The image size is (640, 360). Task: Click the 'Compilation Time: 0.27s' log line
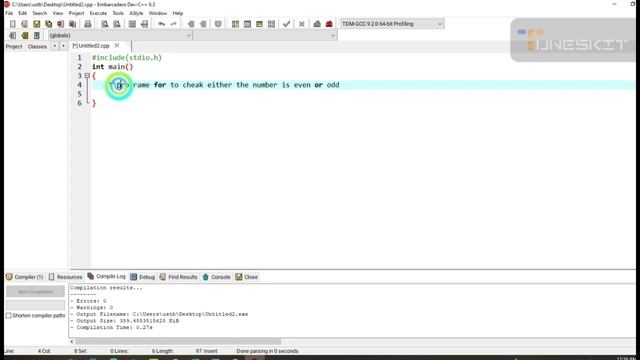coord(111,327)
